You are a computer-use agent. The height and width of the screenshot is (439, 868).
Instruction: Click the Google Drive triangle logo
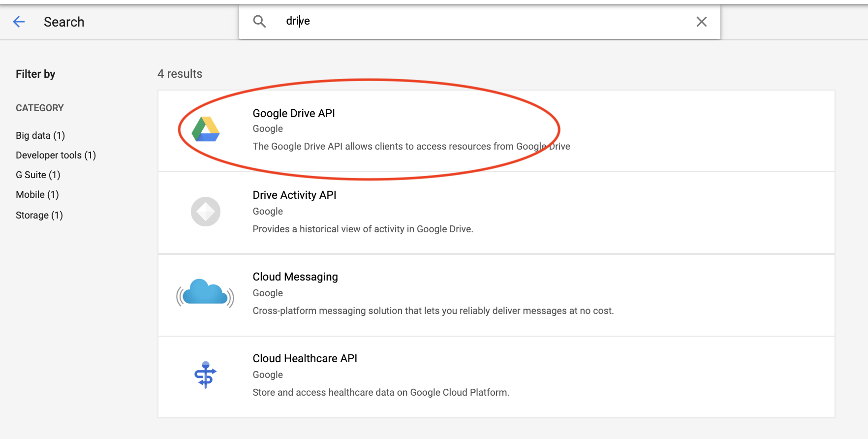pos(206,129)
